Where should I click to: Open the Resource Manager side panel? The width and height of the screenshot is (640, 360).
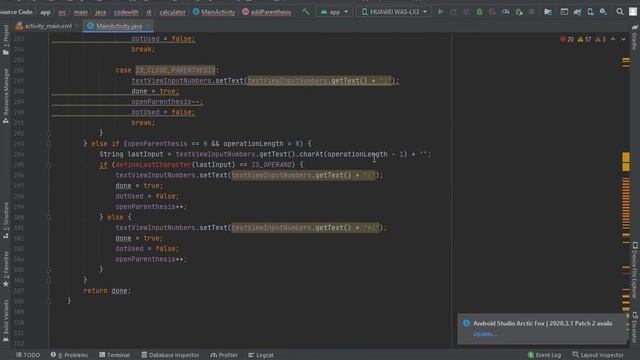pyautogui.click(x=5, y=96)
